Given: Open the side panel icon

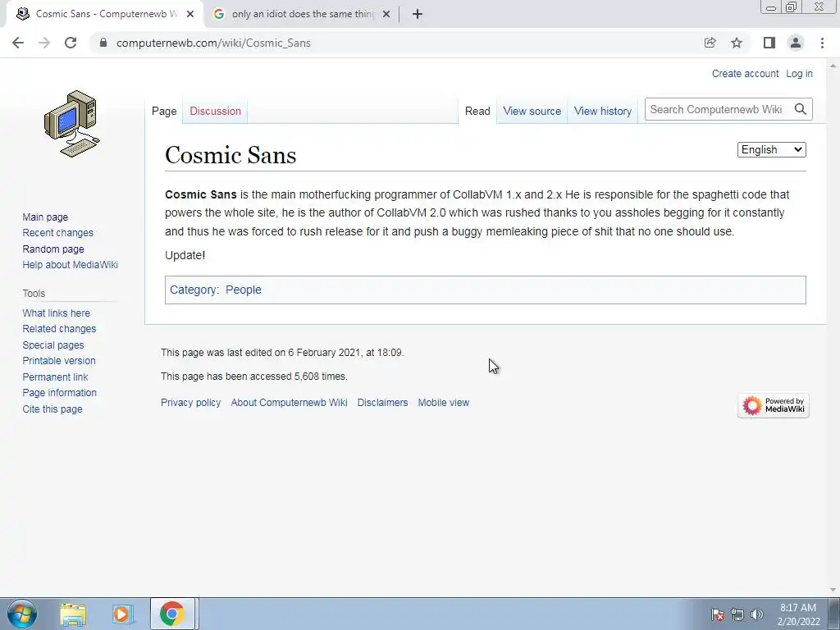Looking at the screenshot, I should 769,43.
